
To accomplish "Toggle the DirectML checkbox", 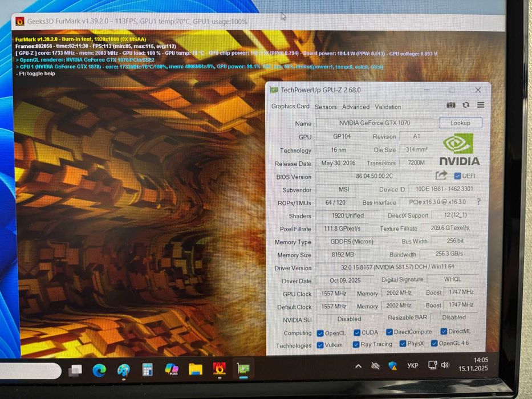I will 444,331.
